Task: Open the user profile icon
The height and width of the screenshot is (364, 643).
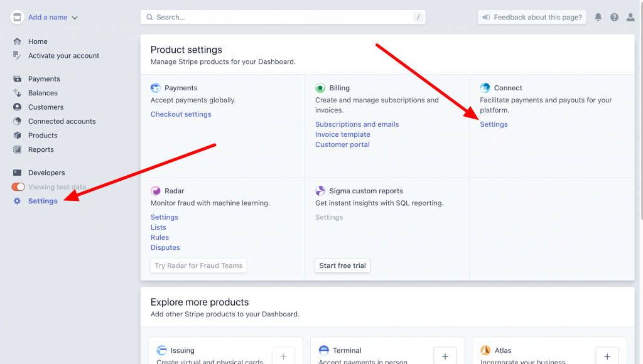Action: pyautogui.click(x=630, y=17)
